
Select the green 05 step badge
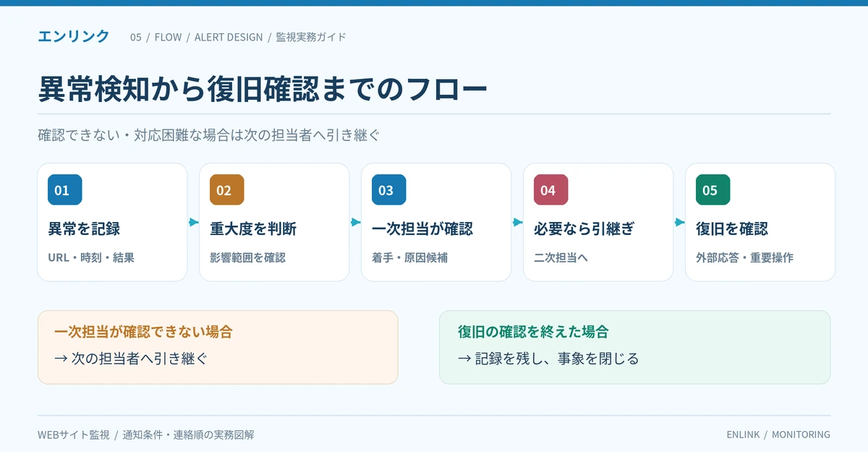(x=713, y=190)
